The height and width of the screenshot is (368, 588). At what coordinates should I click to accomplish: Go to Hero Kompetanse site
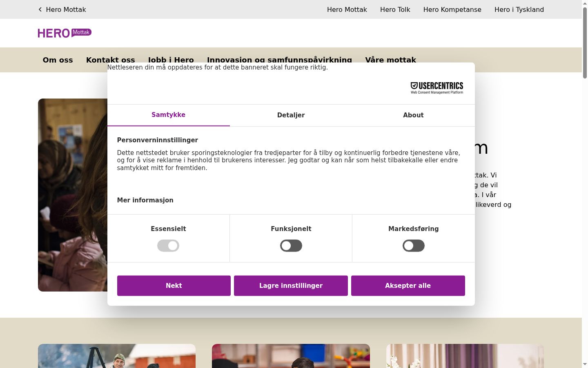click(x=452, y=9)
